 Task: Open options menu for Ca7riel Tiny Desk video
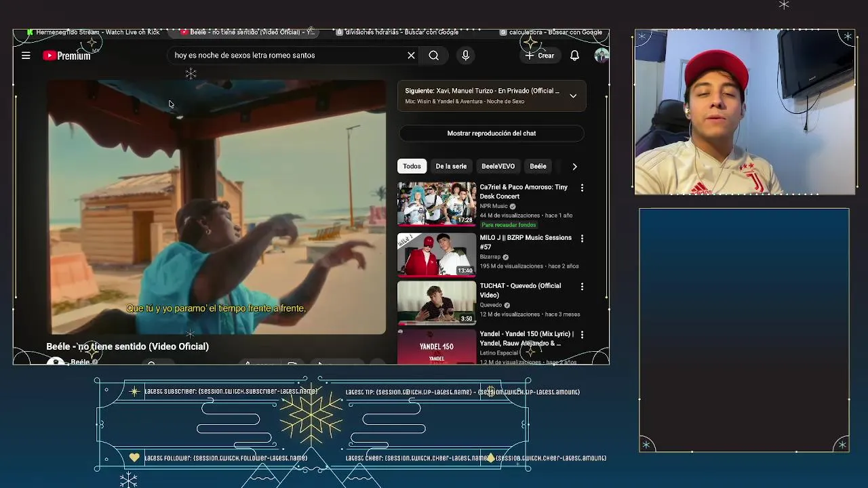pos(582,188)
